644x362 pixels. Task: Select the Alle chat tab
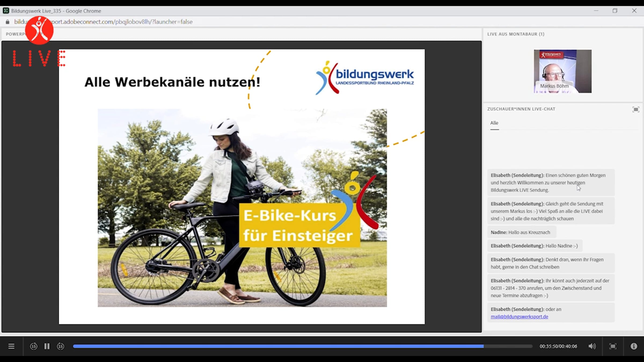494,123
